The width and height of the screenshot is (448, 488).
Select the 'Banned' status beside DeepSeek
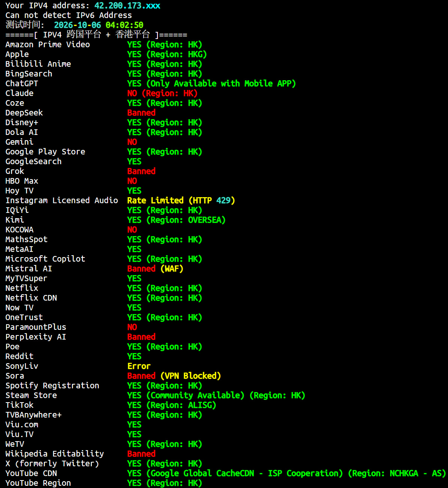point(141,113)
